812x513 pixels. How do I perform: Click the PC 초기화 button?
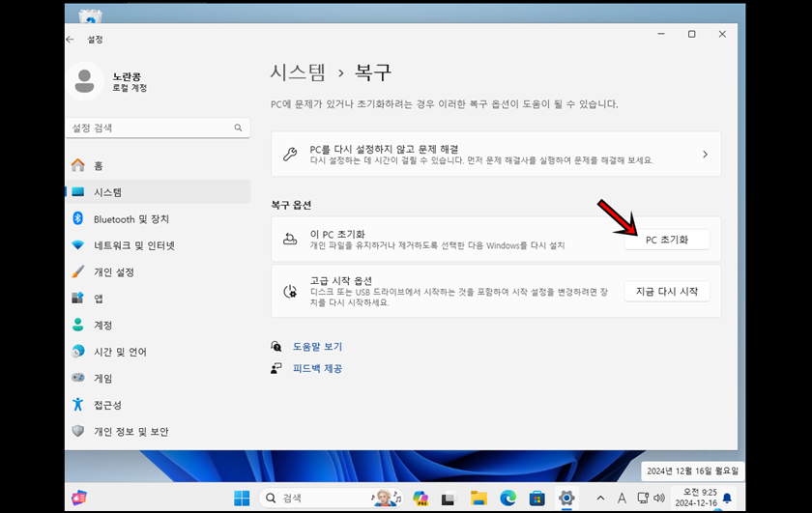(666, 240)
